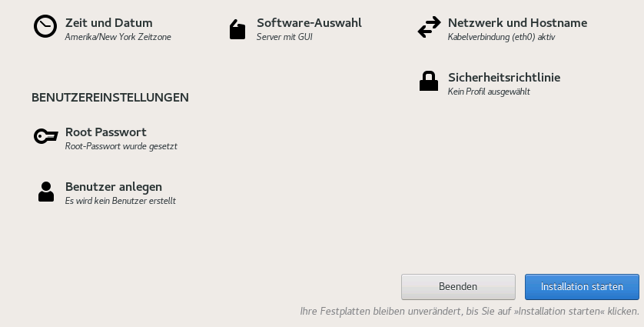Open the Benutzer anlegen title
644x327 pixels.
[x=113, y=187]
